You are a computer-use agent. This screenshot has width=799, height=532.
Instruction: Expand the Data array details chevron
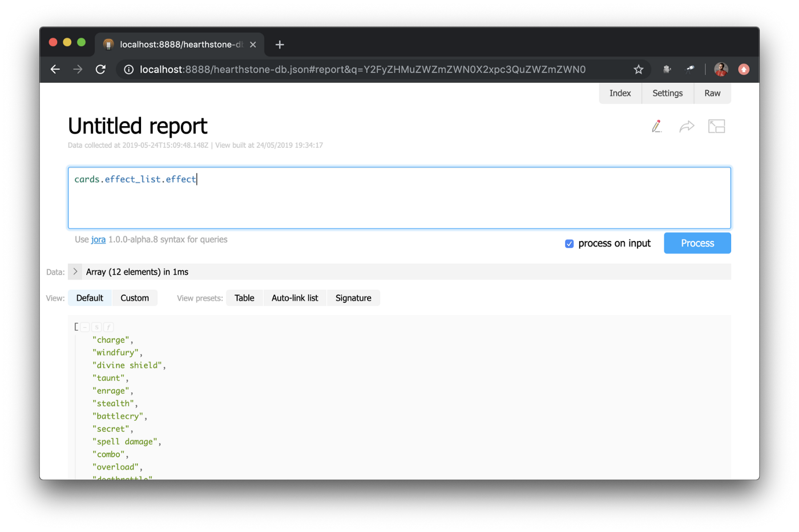click(x=75, y=272)
